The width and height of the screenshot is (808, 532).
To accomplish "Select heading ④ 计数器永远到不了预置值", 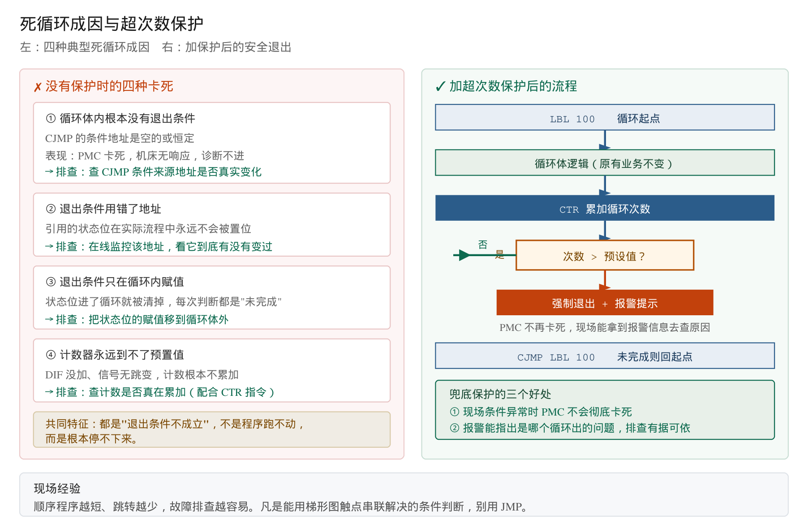I will point(115,355).
